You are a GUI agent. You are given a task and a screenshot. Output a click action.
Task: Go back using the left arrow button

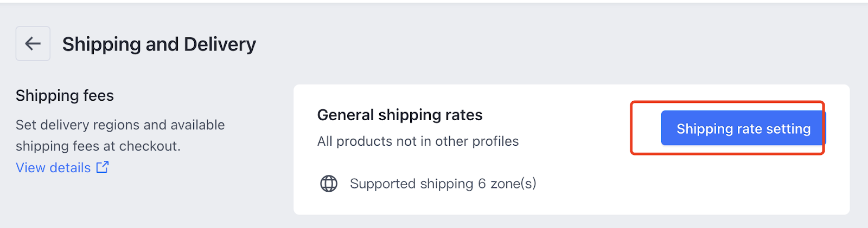click(33, 43)
